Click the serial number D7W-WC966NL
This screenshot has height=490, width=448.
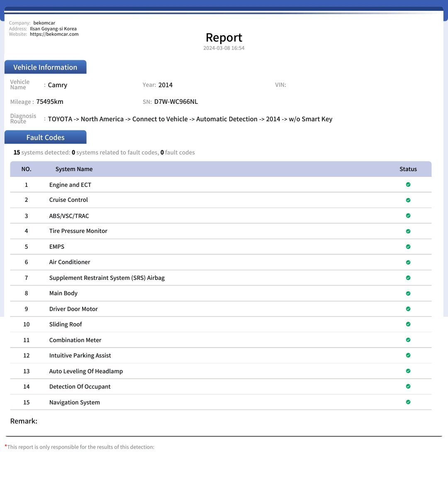(176, 102)
